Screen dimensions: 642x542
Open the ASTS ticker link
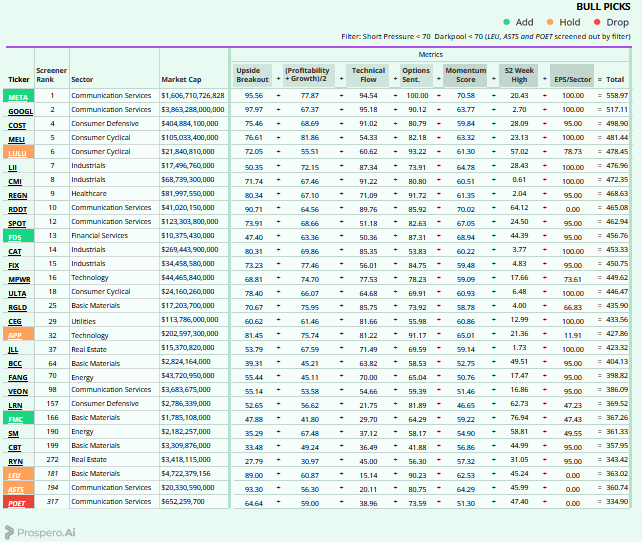point(16,490)
